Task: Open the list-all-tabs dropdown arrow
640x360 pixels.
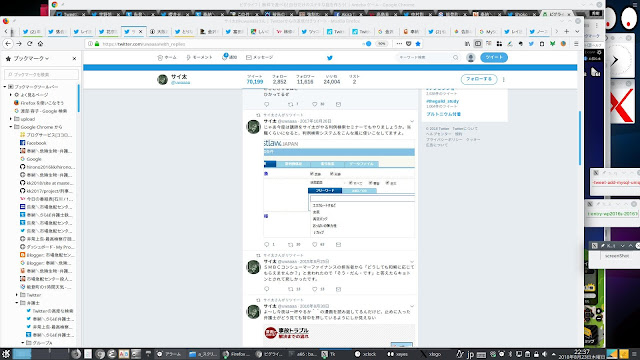Action: 577,31
